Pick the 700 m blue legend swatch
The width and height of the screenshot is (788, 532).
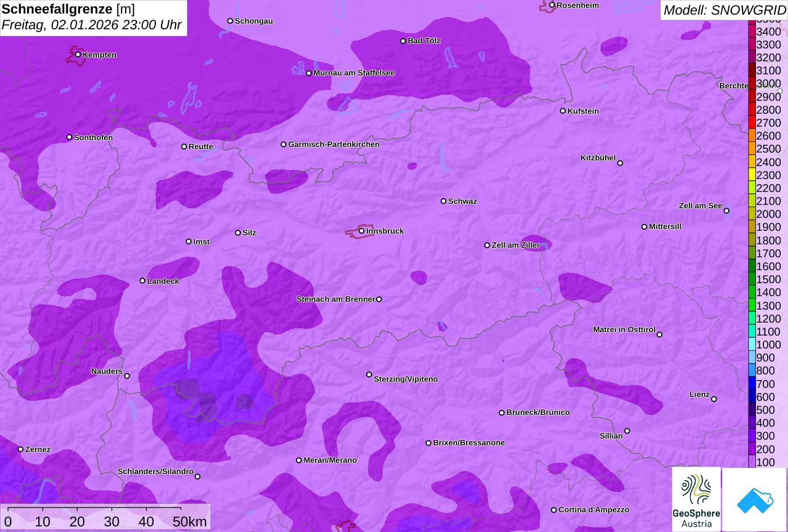(752, 384)
